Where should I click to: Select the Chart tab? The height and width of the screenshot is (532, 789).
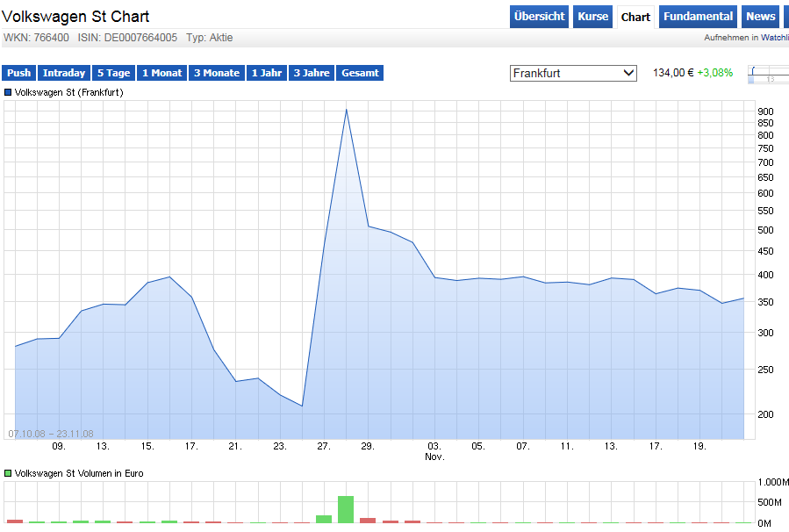point(635,17)
